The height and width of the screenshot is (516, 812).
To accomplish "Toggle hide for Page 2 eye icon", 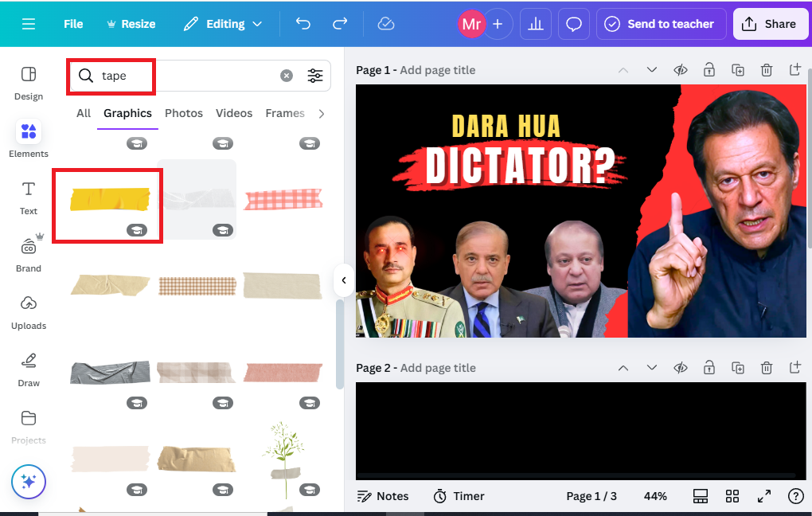I will click(681, 368).
